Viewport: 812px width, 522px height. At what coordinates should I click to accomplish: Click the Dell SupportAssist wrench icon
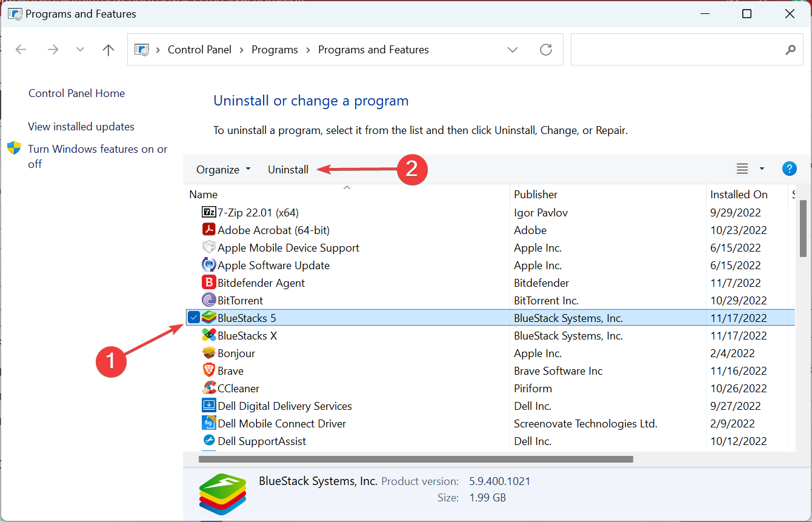tap(208, 441)
